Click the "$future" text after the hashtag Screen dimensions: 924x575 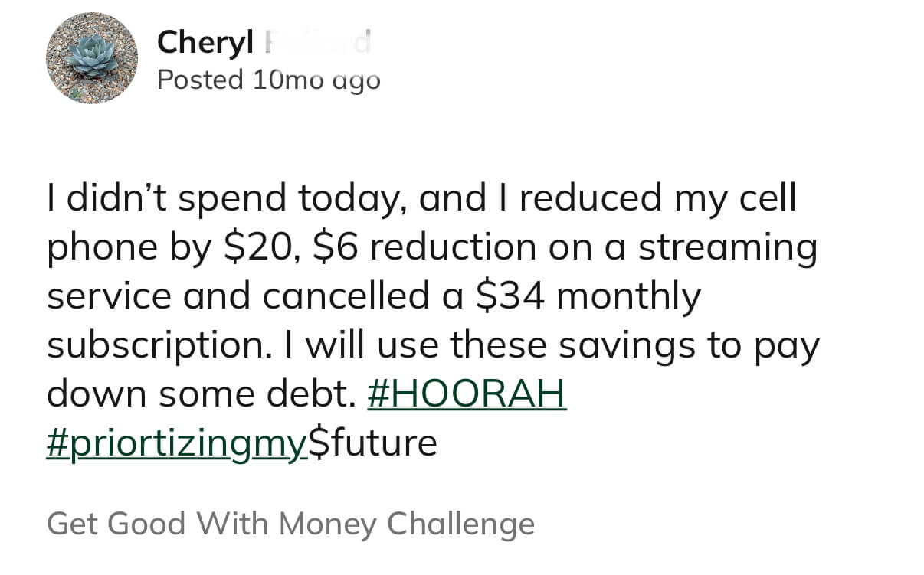[373, 443]
